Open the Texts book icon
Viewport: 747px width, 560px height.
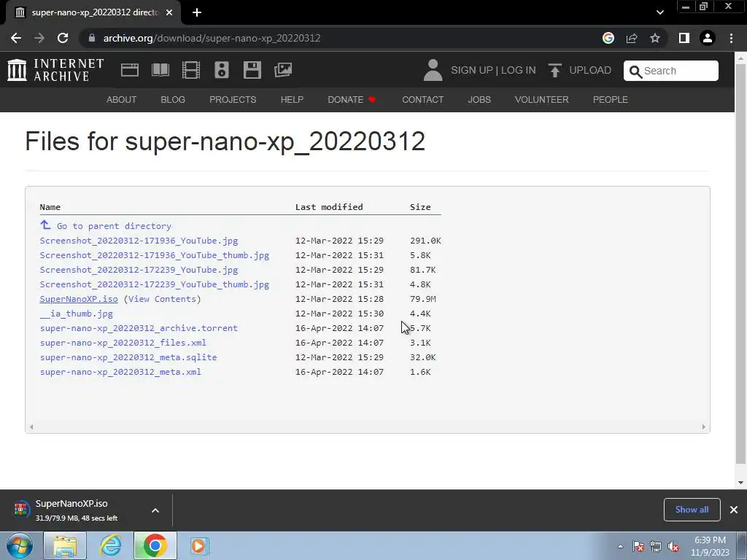tap(160, 70)
